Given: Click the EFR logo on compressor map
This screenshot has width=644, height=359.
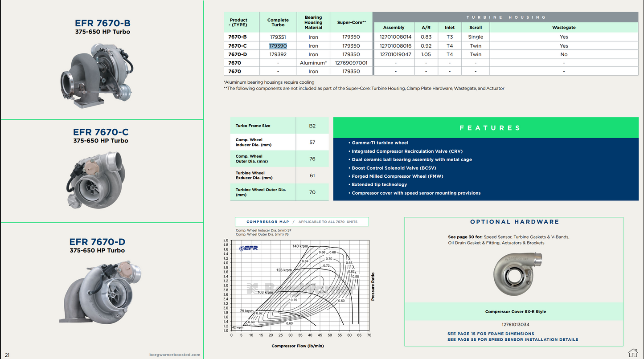Looking at the screenshot, I should [249, 248].
